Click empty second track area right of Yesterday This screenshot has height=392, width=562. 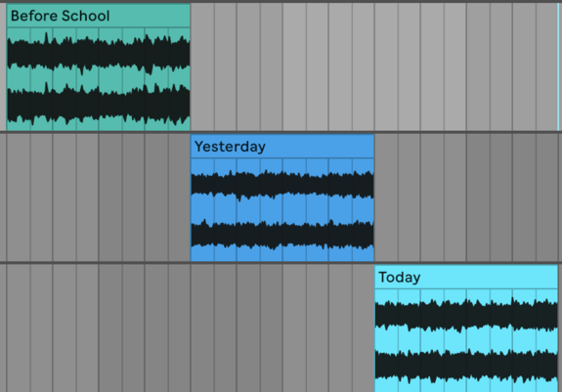pos(468,197)
